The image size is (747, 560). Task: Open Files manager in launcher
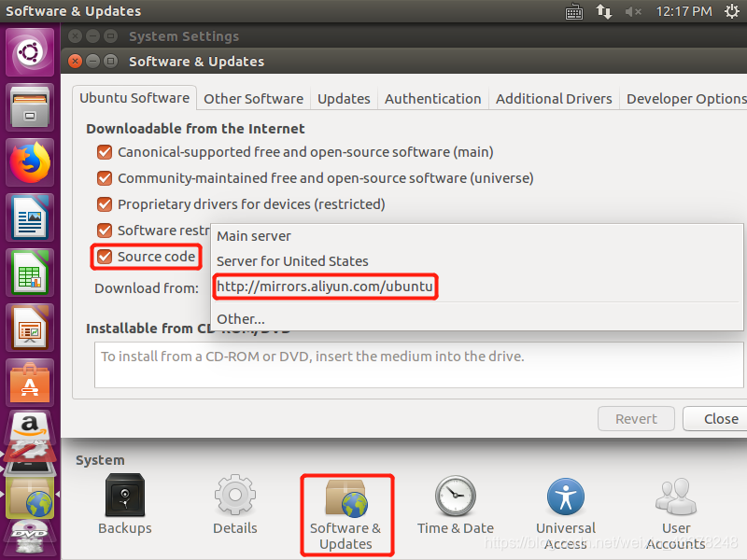[x=30, y=107]
